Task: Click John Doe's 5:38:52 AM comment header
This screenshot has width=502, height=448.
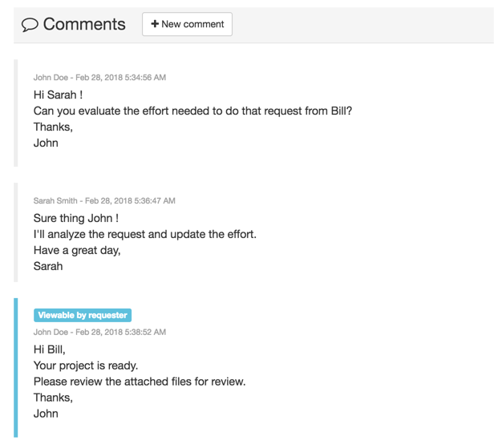Action: [x=99, y=332]
